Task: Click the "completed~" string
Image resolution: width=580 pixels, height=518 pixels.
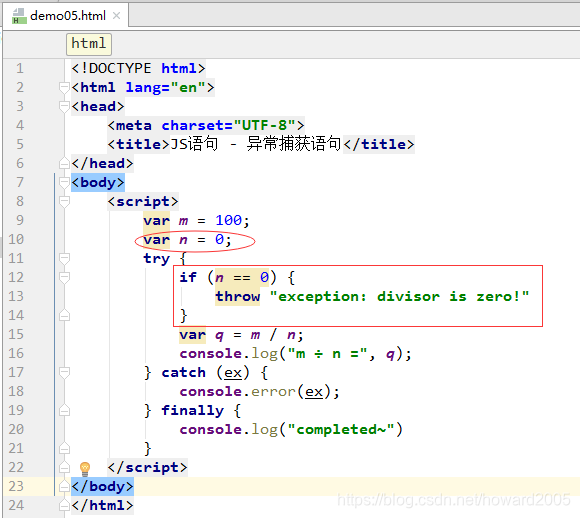Action: pos(341,429)
